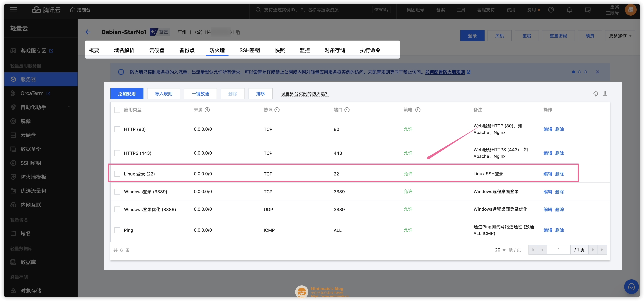Go to the first page arrow
The image size is (644, 301).
pos(533,250)
